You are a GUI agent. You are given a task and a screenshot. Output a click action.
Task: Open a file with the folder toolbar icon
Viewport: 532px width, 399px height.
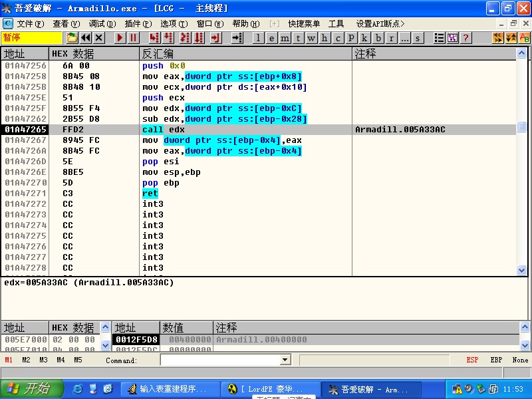[x=72, y=38]
